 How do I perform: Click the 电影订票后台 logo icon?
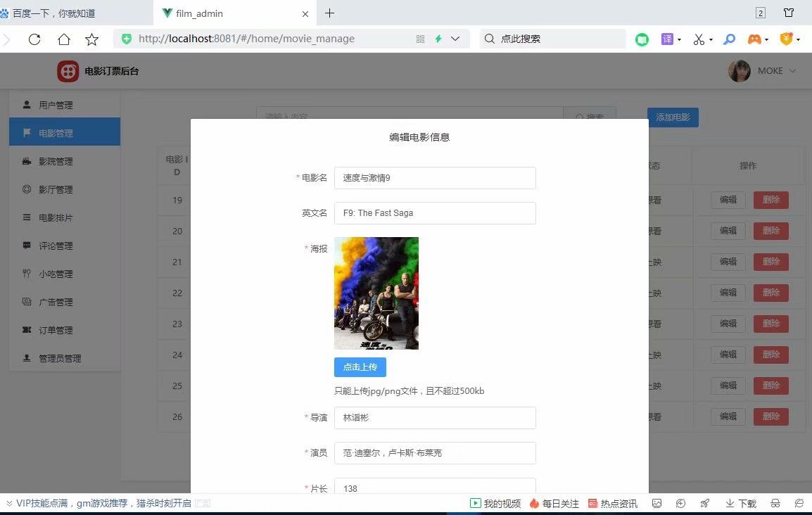coord(68,70)
